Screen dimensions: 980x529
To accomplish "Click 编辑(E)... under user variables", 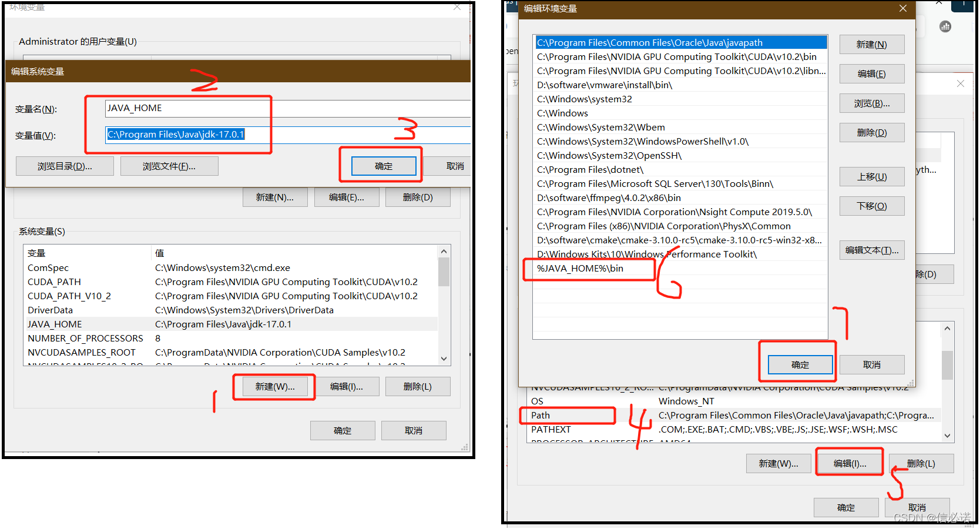I will click(347, 197).
